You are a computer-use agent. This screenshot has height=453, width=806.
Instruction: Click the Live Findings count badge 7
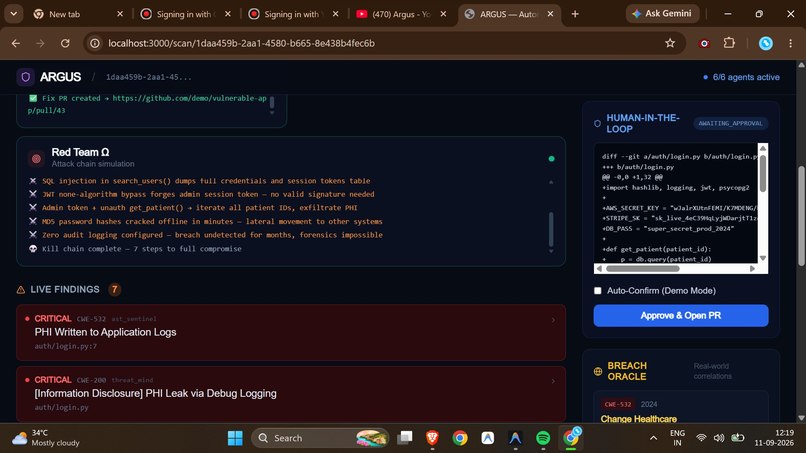pyautogui.click(x=114, y=289)
